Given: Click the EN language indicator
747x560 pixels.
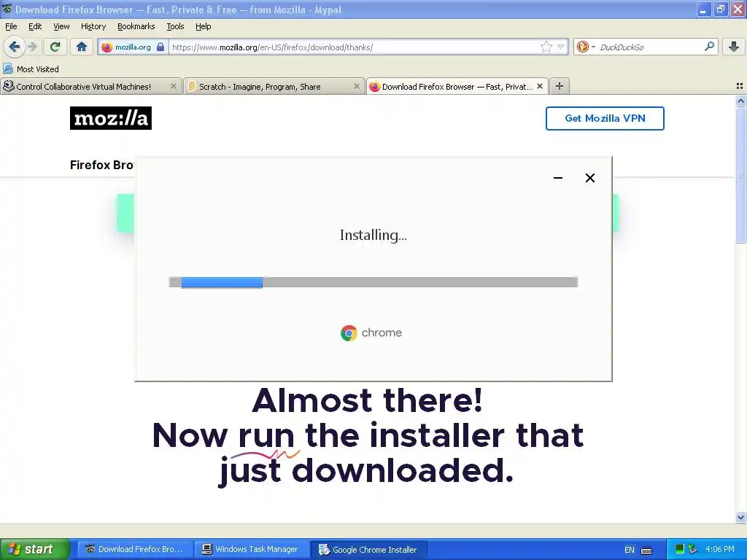Looking at the screenshot, I should 630,550.
